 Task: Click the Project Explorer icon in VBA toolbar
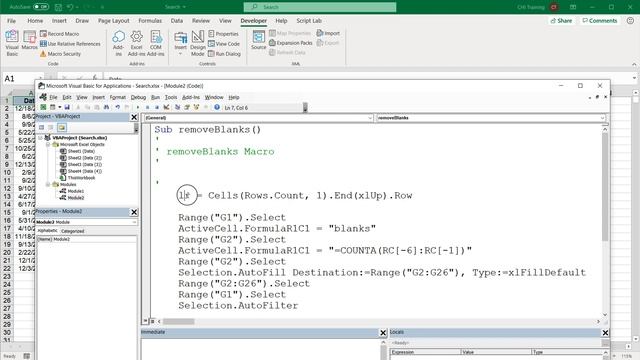click(x=178, y=107)
